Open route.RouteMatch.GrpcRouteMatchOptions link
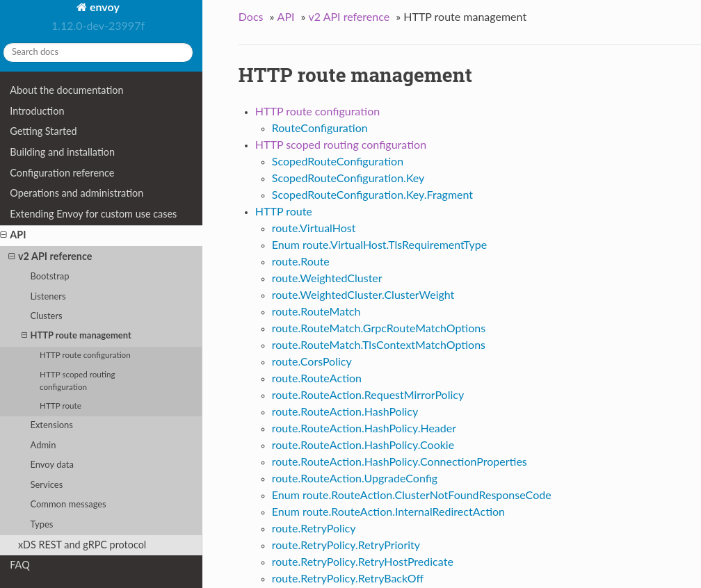 point(378,329)
